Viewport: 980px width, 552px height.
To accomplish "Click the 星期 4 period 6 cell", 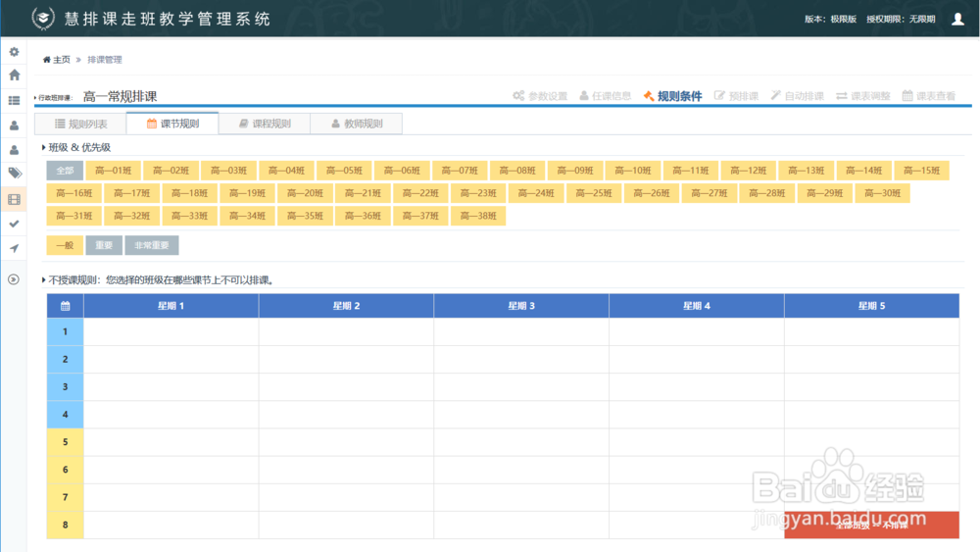I will (x=697, y=470).
